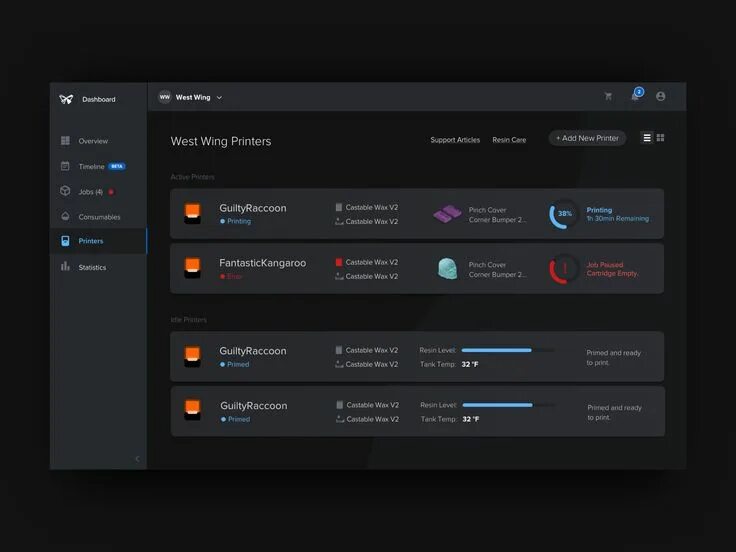Click Job Paused Cartridge Empty message

click(612, 269)
